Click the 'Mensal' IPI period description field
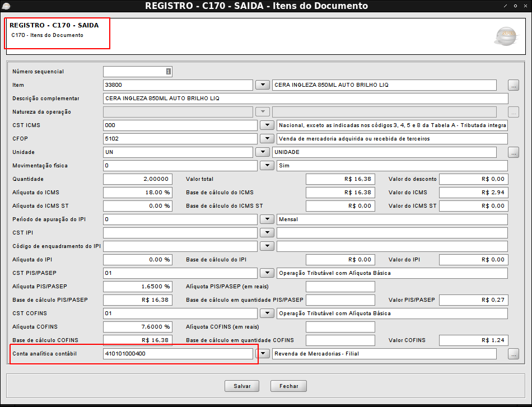Image resolution: width=532 pixels, height=407 pixels. pyautogui.click(x=392, y=219)
